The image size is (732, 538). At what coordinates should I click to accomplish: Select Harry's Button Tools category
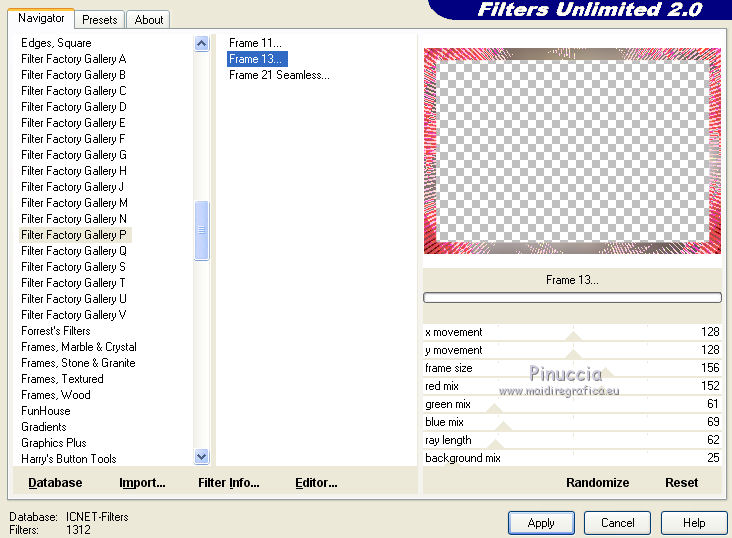tap(69, 459)
